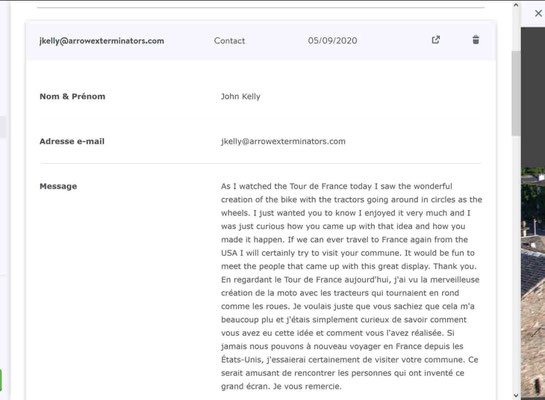Select the name John Kelly
The height and width of the screenshot is (400, 545).
click(241, 96)
